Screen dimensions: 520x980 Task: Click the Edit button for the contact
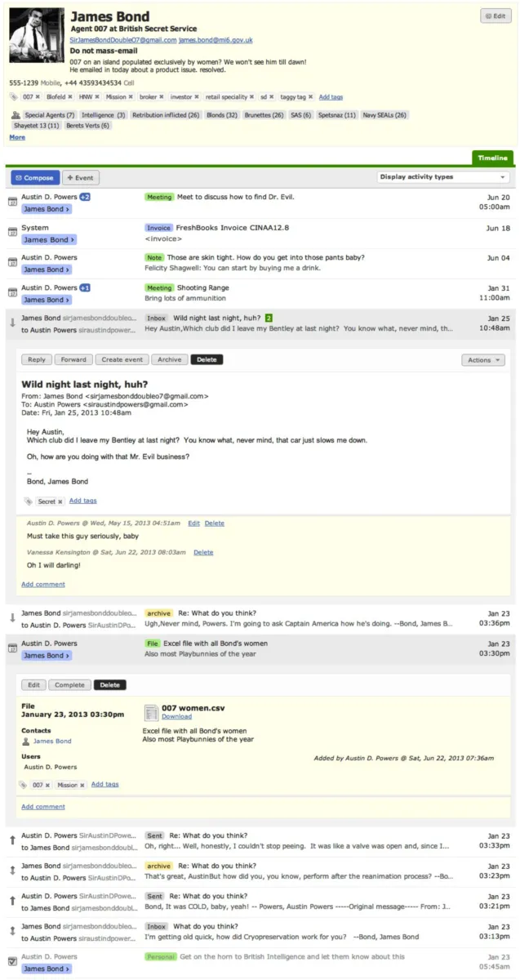point(496,16)
